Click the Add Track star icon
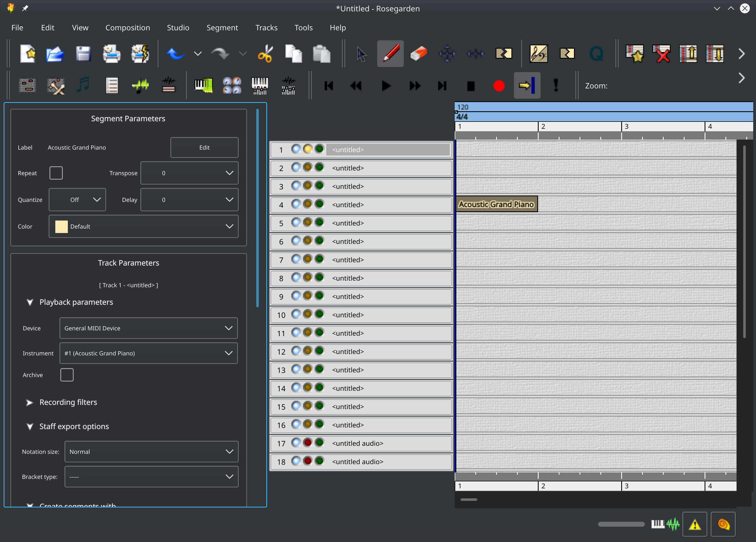 (x=635, y=54)
